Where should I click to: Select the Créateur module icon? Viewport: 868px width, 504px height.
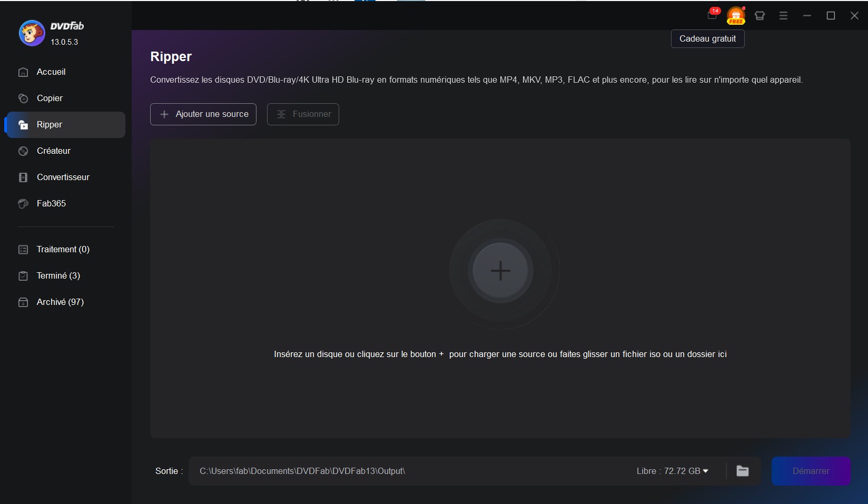click(x=23, y=151)
